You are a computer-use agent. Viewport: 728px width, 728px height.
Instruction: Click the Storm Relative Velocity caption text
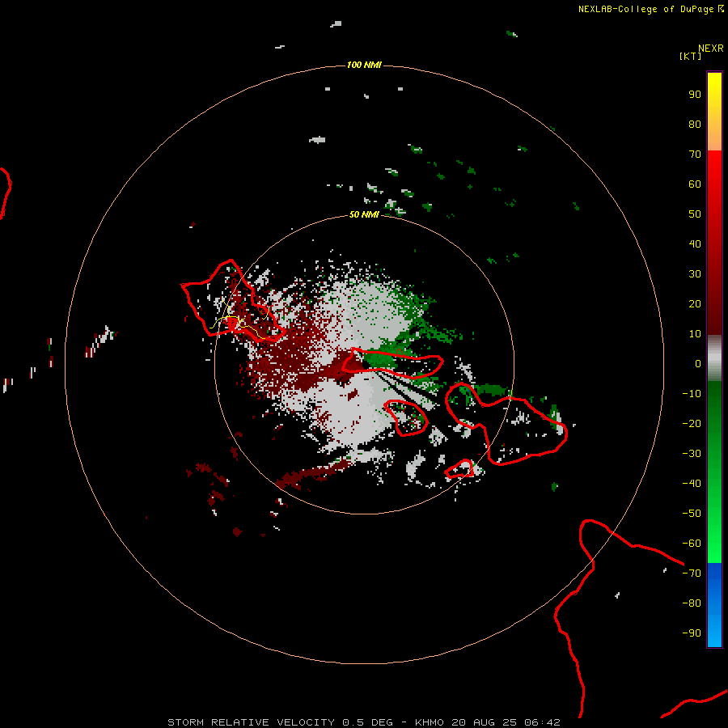tap(364, 722)
